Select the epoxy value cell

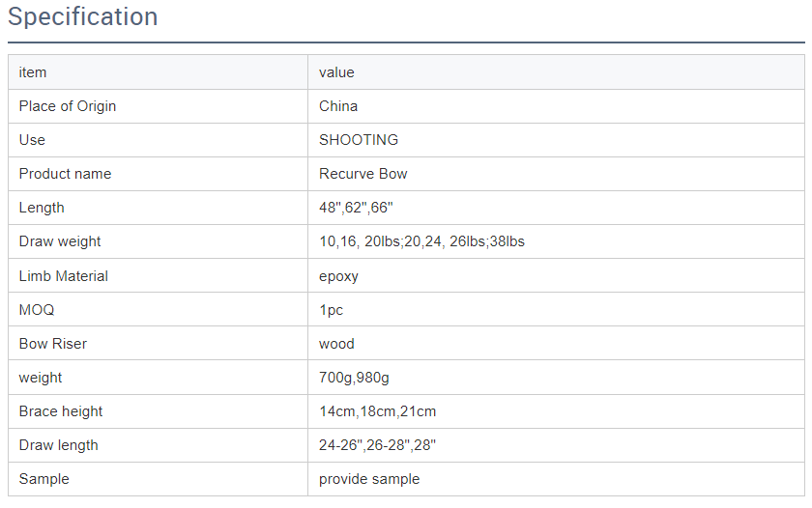click(338, 276)
